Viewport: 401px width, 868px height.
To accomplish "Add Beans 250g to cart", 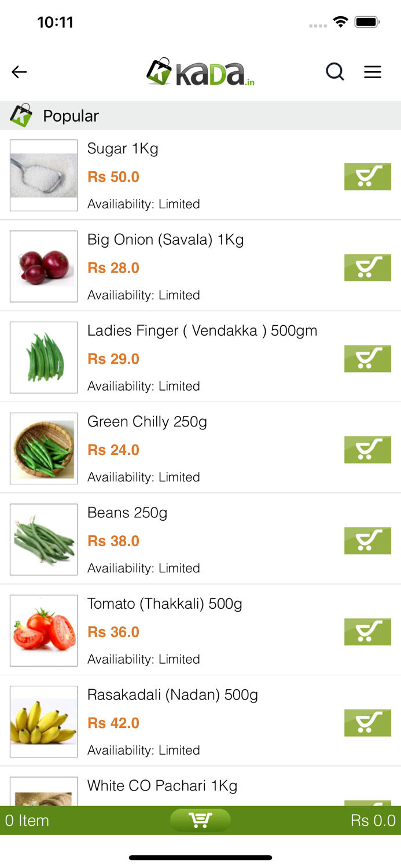I will point(367,540).
